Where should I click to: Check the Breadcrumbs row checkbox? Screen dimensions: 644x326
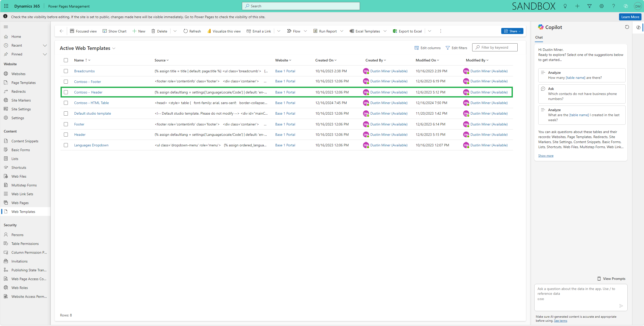pyautogui.click(x=66, y=71)
